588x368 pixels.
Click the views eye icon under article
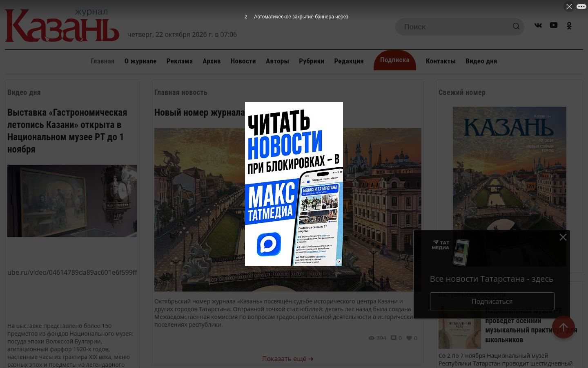click(372, 338)
